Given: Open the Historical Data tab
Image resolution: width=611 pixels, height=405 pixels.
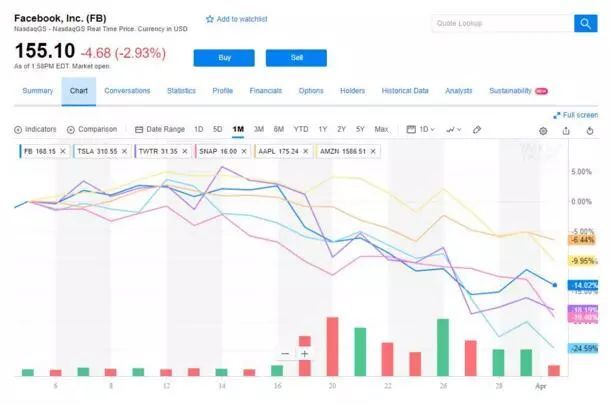Looking at the screenshot, I should tap(404, 91).
